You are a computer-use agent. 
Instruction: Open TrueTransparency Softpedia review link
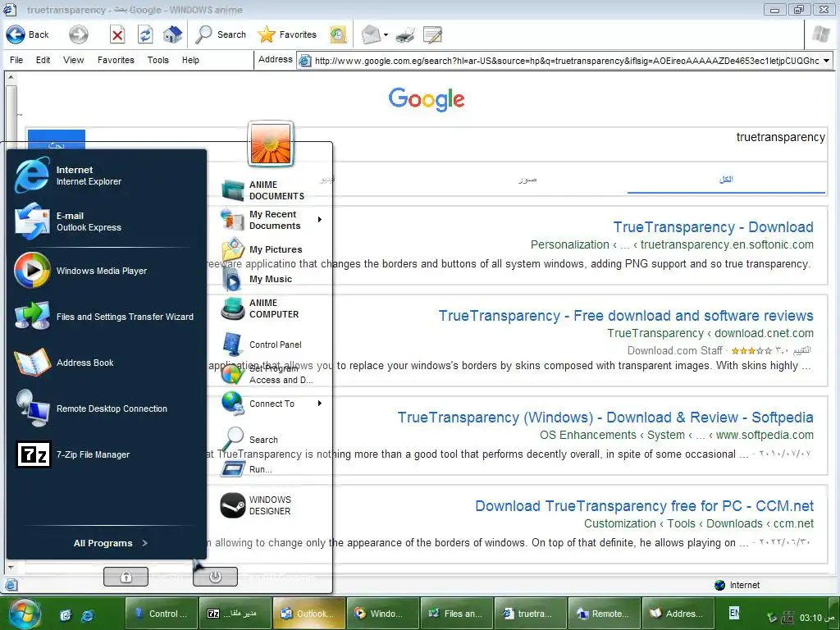click(x=605, y=418)
